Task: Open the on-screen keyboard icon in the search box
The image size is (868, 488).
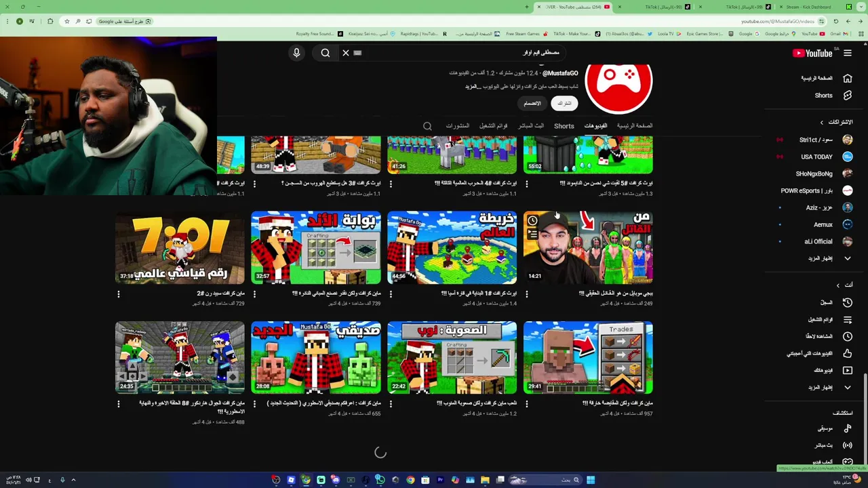Action: point(357,52)
